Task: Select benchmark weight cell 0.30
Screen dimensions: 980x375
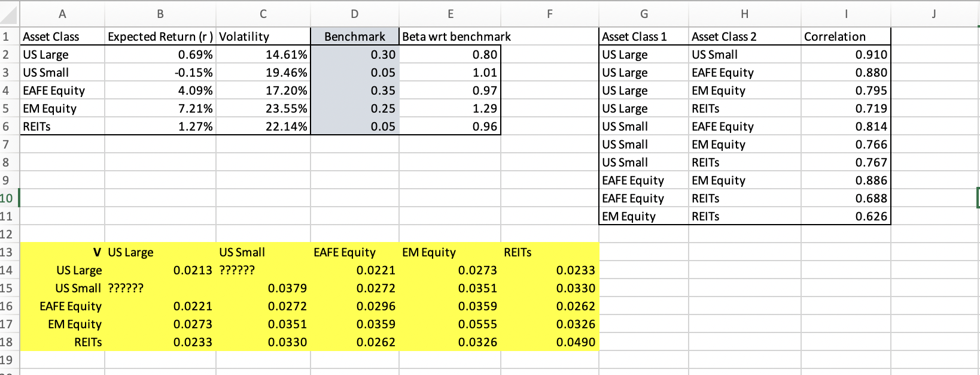Action: pyautogui.click(x=355, y=55)
